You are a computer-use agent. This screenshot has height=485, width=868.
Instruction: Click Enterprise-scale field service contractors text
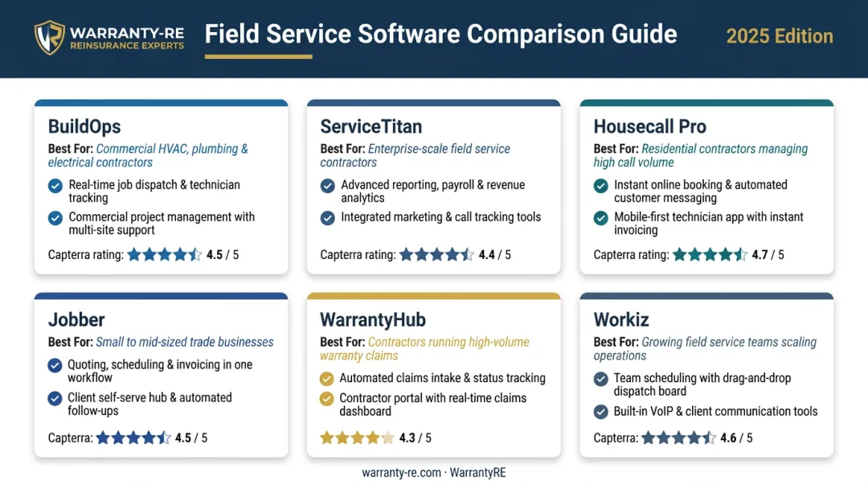pyautogui.click(x=416, y=156)
